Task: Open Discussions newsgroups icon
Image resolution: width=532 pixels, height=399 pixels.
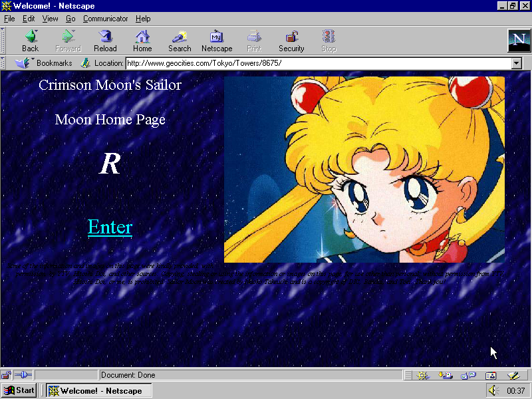Action: point(468,375)
